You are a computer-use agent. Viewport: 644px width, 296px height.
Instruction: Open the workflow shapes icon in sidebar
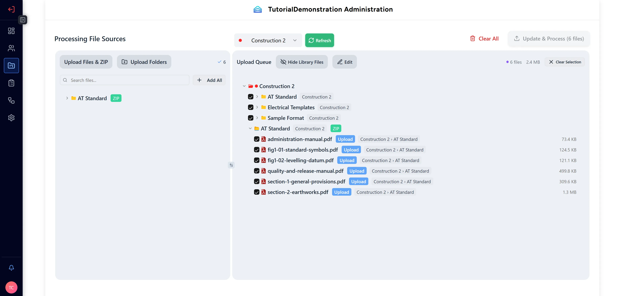[11, 100]
